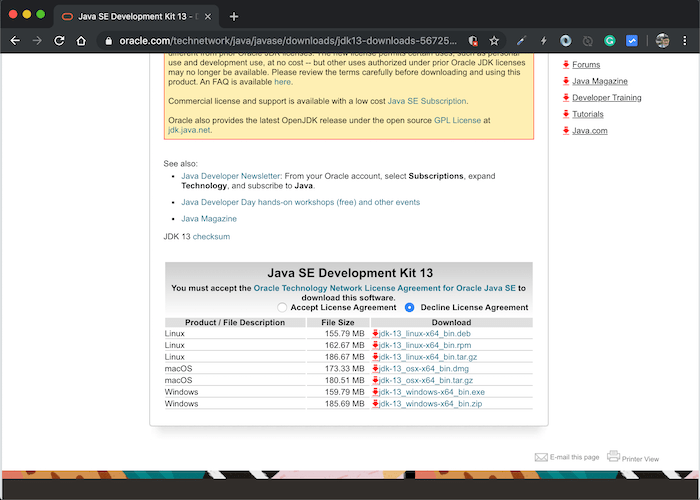Viewport: 700px width, 500px height.
Task: Download jdk-13_linux-x64_bin.deb
Action: tap(425, 333)
